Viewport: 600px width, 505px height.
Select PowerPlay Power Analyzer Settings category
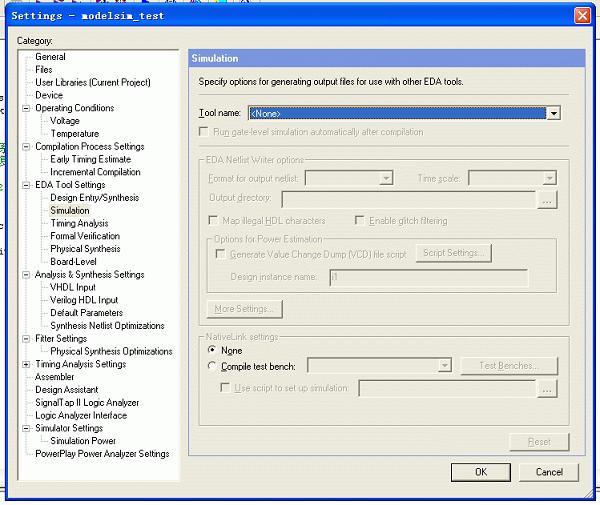102,454
